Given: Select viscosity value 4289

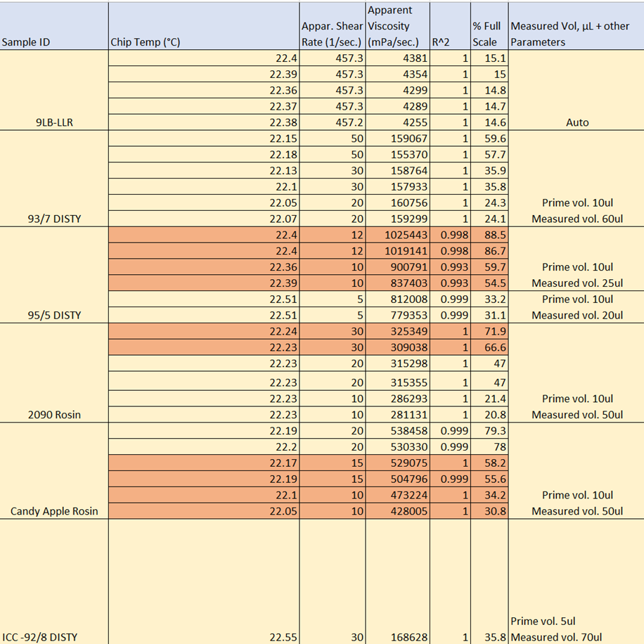Looking at the screenshot, I should (x=397, y=106).
